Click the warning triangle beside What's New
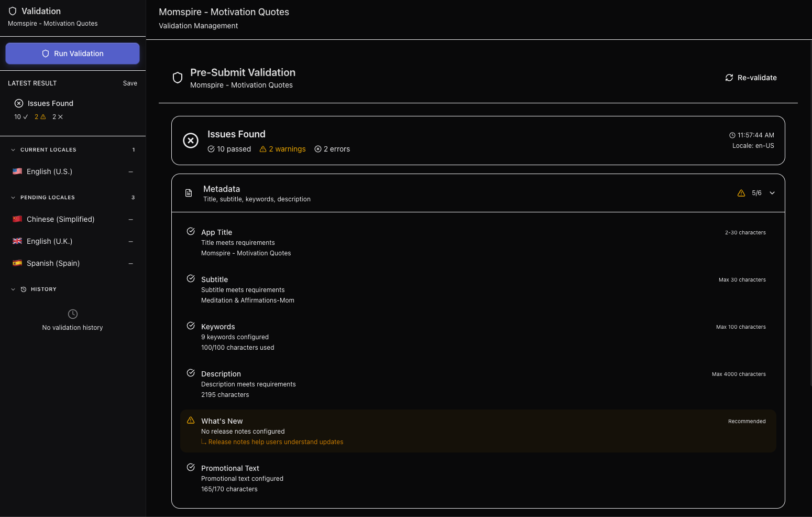This screenshot has height=517, width=812. point(190,420)
